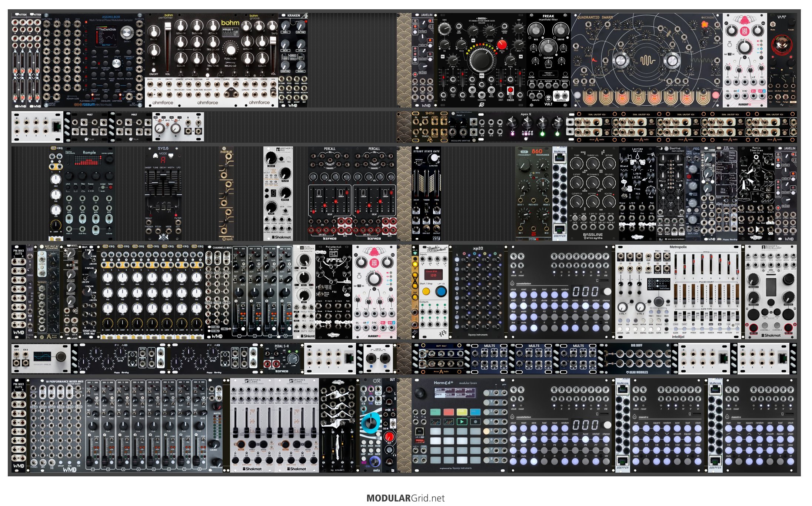Image resolution: width=812 pixels, height=506 pixels.
Task: Click the LOAD button on Assimil8or
Action: coord(94,53)
